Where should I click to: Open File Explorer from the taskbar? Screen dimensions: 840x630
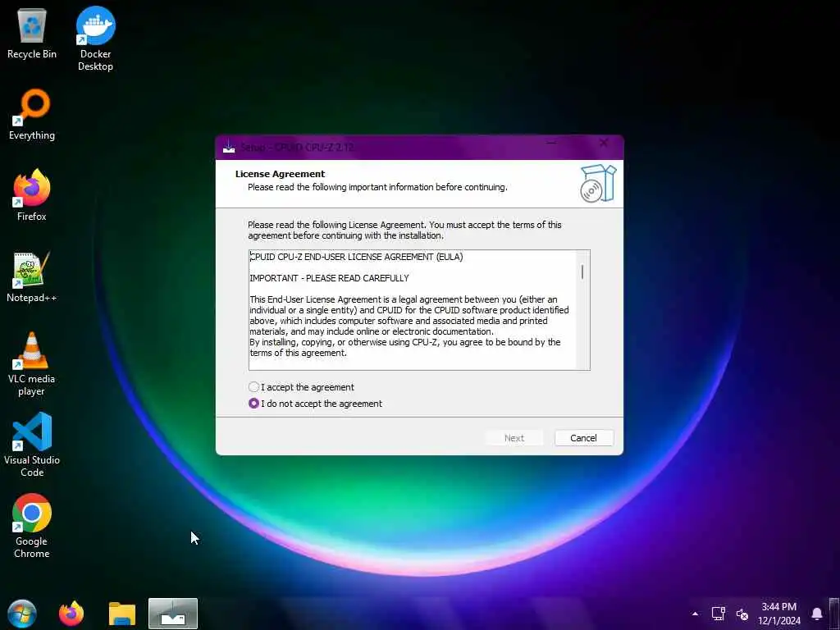tap(122, 614)
